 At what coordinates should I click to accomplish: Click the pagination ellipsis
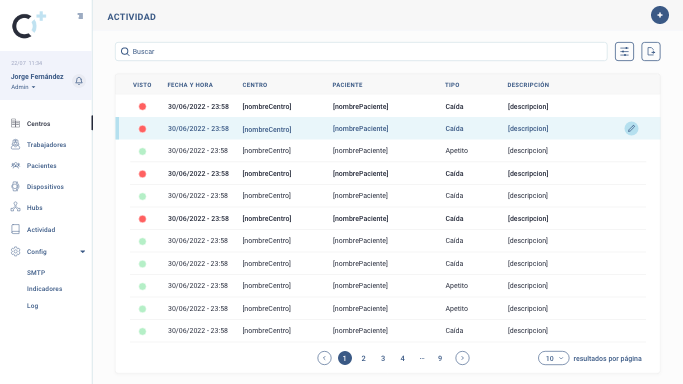(x=422, y=358)
